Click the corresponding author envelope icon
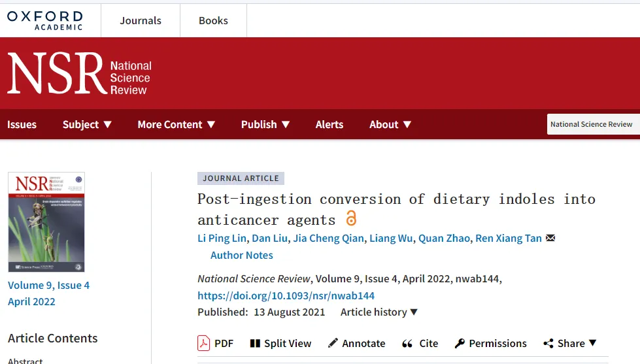 click(x=550, y=238)
